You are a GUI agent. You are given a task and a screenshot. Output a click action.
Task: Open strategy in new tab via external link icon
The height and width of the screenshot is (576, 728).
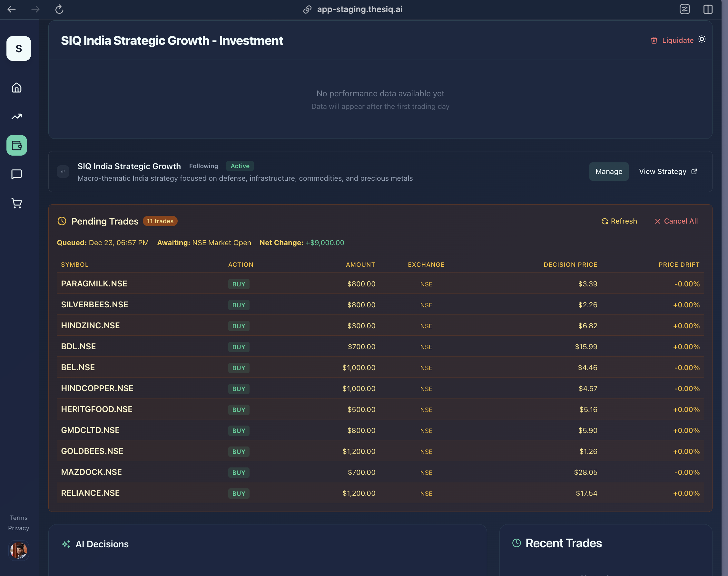coord(694,171)
